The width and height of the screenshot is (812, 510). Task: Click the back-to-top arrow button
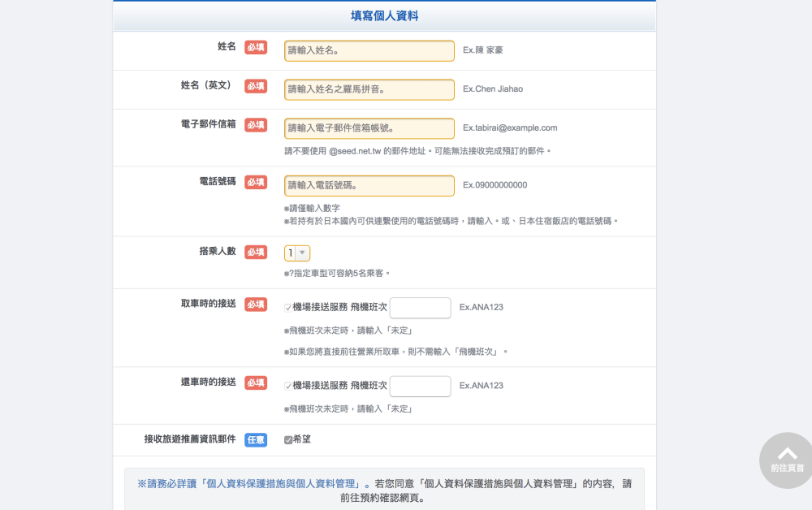(787, 459)
